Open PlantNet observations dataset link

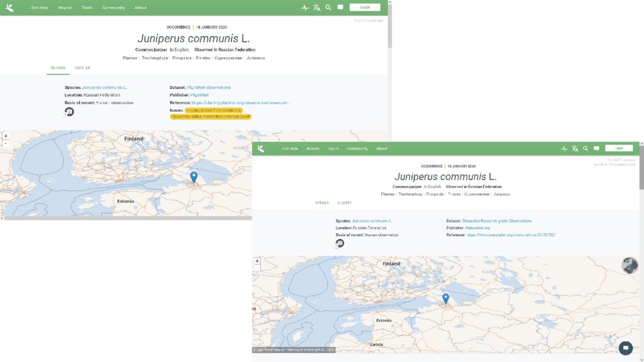(x=209, y=87)
